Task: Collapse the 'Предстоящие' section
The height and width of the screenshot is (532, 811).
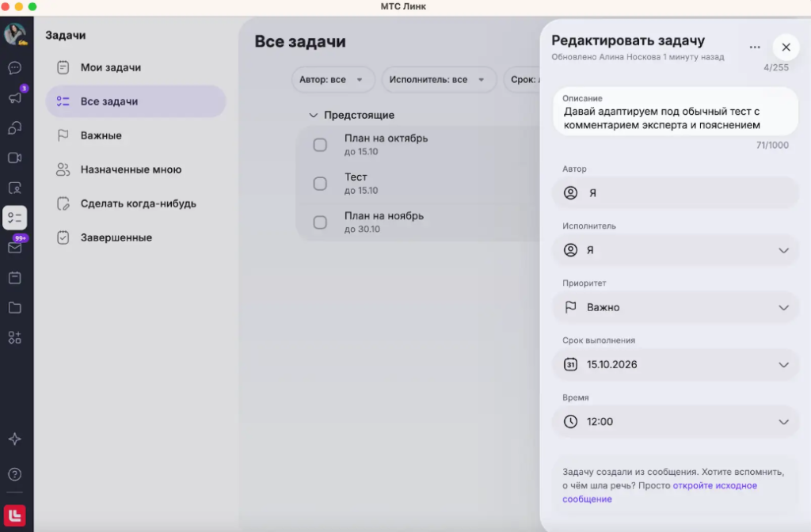Action: 314,116
